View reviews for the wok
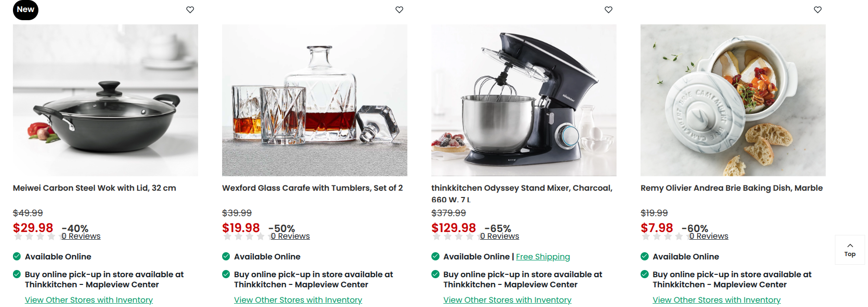This screenshot has height=307, width=868. pyautogui.click(x=81, y=236)
